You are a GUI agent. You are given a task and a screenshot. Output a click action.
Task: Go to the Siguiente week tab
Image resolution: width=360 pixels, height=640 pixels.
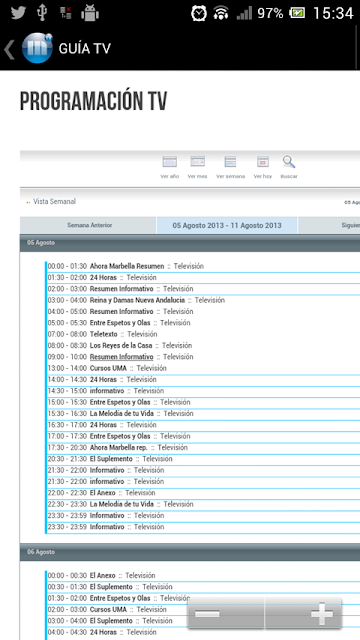pos(329,225)
